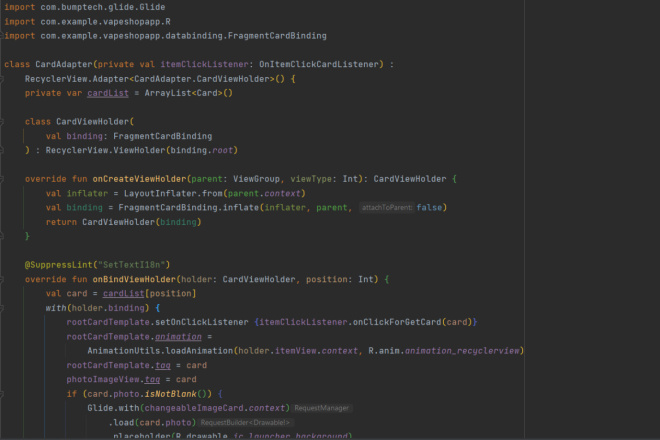This screenshot has width=660, height=440.
Task: Click the import com.bumptech.glide.Glide line
Action: tap(85, 7)
